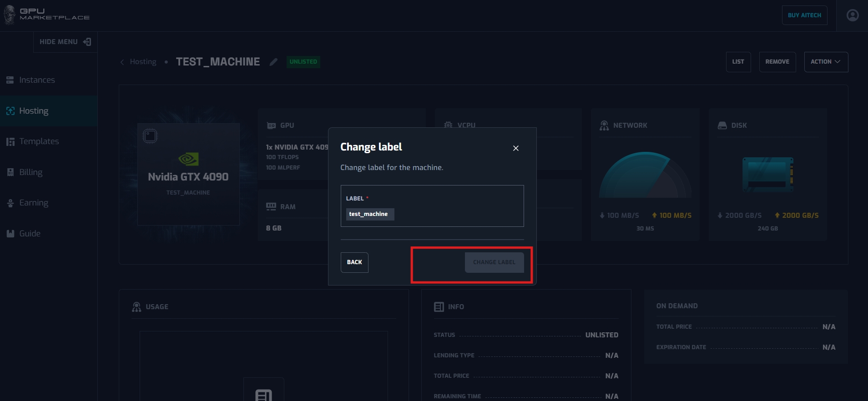Click the Remove machine button

(777, 62)
